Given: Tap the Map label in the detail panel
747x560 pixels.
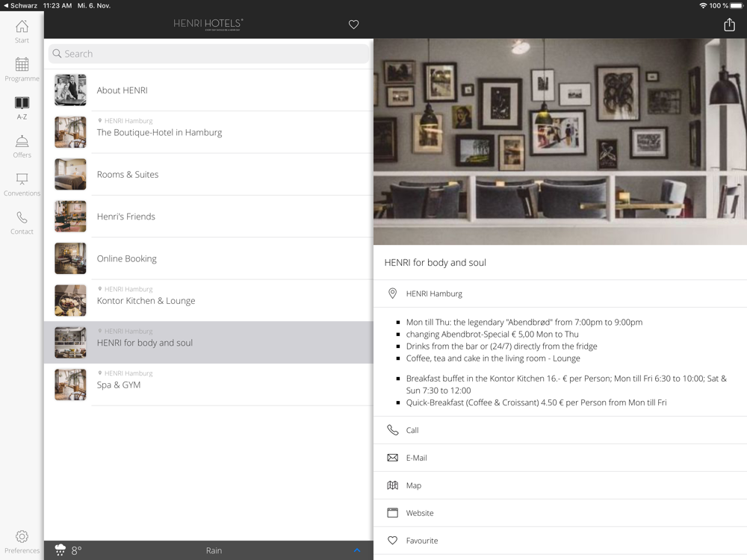Looking at the screenshot, I should [x=414, y=485].
